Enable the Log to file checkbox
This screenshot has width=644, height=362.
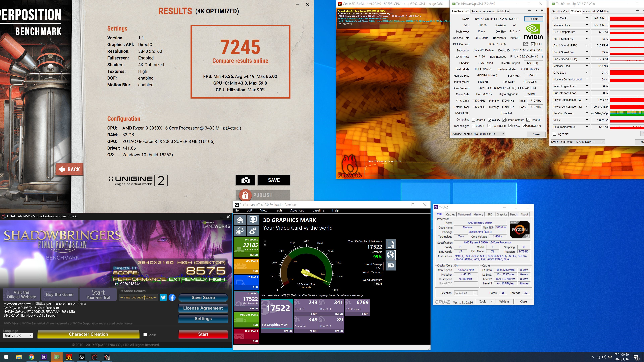(x=554, y=134)
